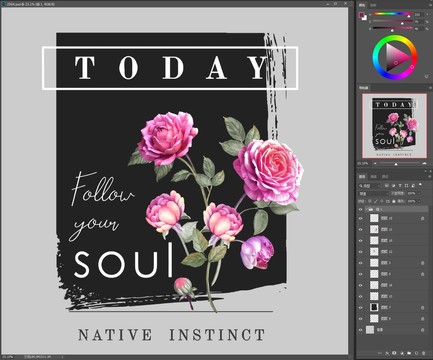Viewport: 433px width, 360px height.
Task: Add a layer mask using the mask icon
Action: [394, 353]
